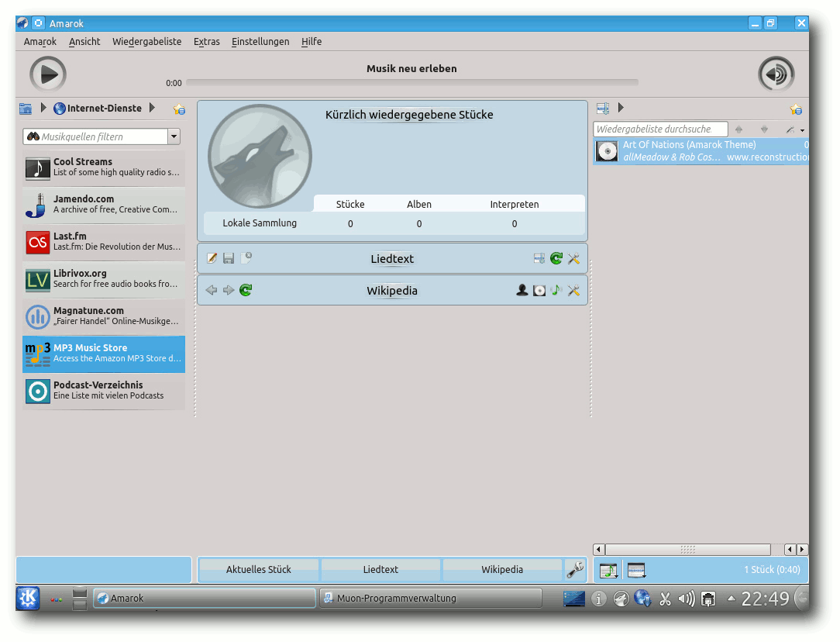Click the Klipper scissors tray icon
Screen dimensions: 840x642
[665, 599]
